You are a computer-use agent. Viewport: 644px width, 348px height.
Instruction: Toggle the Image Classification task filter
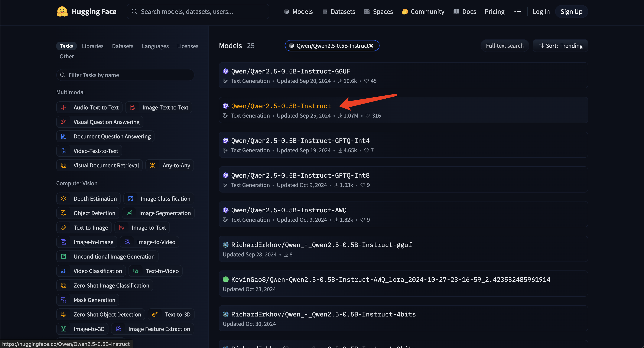(159, 199)
